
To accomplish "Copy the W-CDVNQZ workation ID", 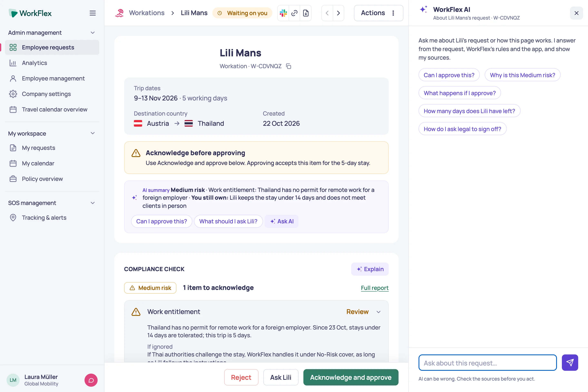I will [288, 66].
